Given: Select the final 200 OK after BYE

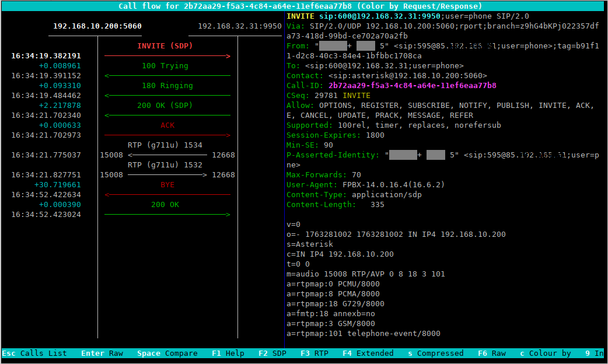Looking at the screenshot, I should click(x=165, y=205).
